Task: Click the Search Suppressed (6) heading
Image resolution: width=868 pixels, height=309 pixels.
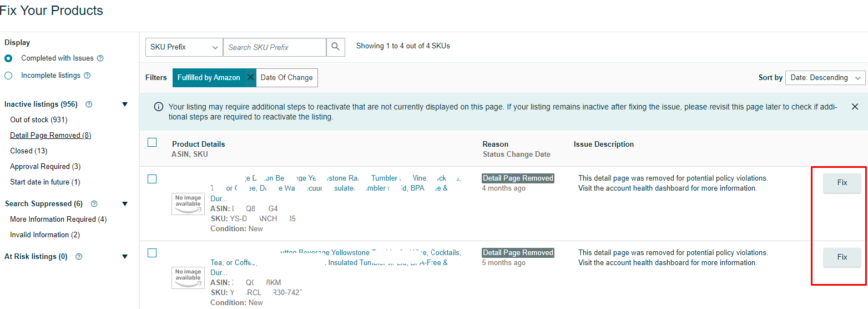Action: (x=43, y=204)
